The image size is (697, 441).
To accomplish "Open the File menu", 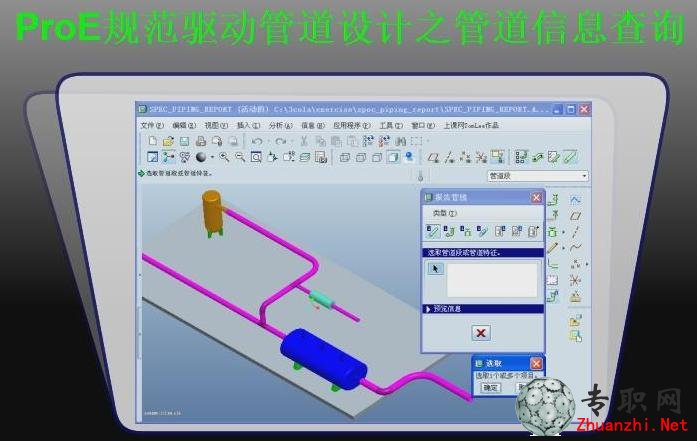I will (152, 125).
